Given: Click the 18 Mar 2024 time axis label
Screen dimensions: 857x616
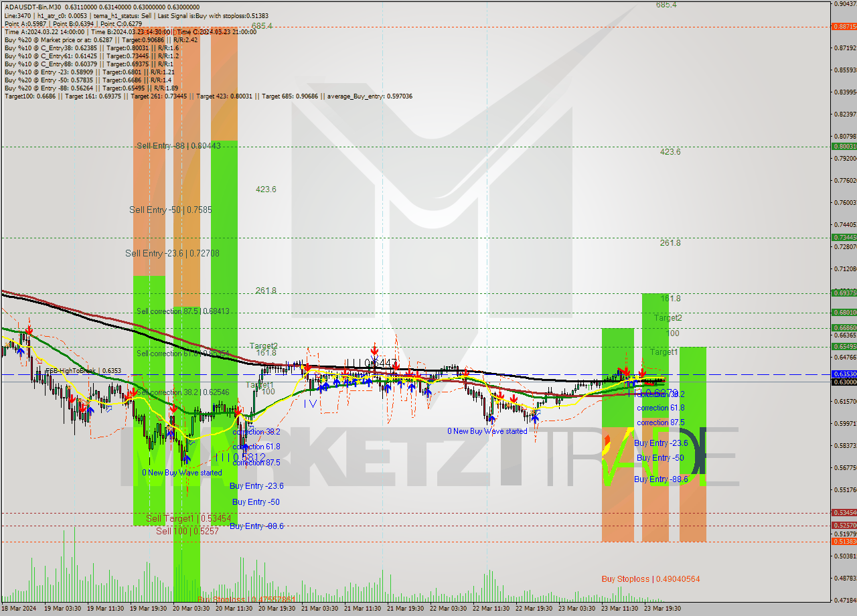Looking at the screenshot, I should (17, 609).
